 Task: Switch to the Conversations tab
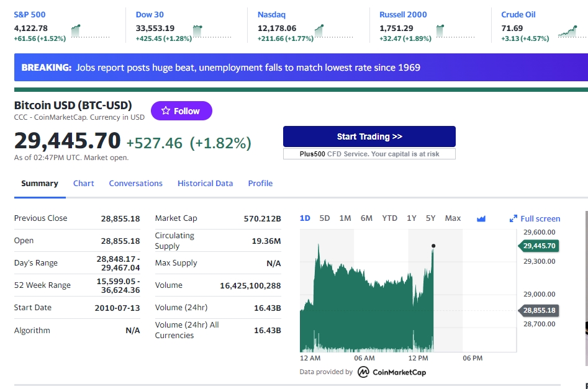click(135, 183)
